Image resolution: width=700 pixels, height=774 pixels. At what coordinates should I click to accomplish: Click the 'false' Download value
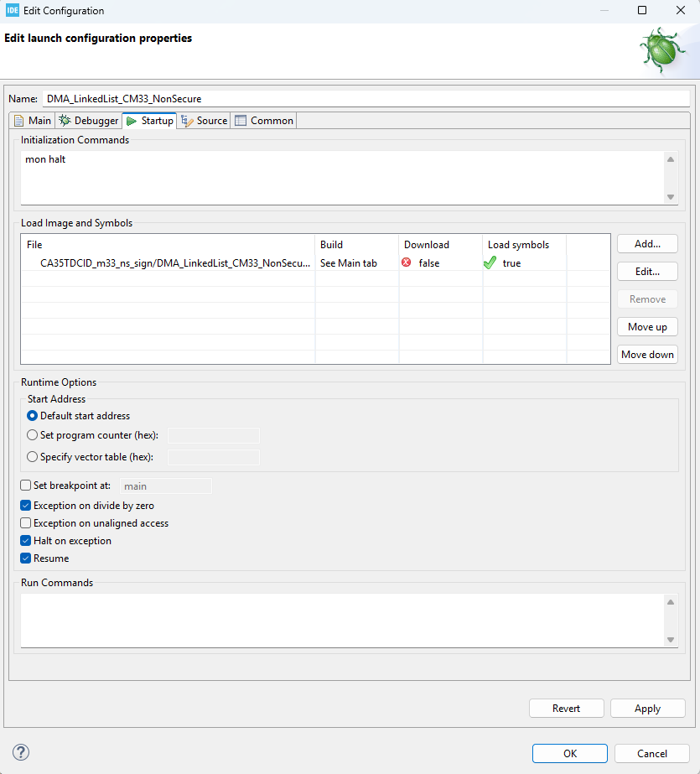(429, 263)
